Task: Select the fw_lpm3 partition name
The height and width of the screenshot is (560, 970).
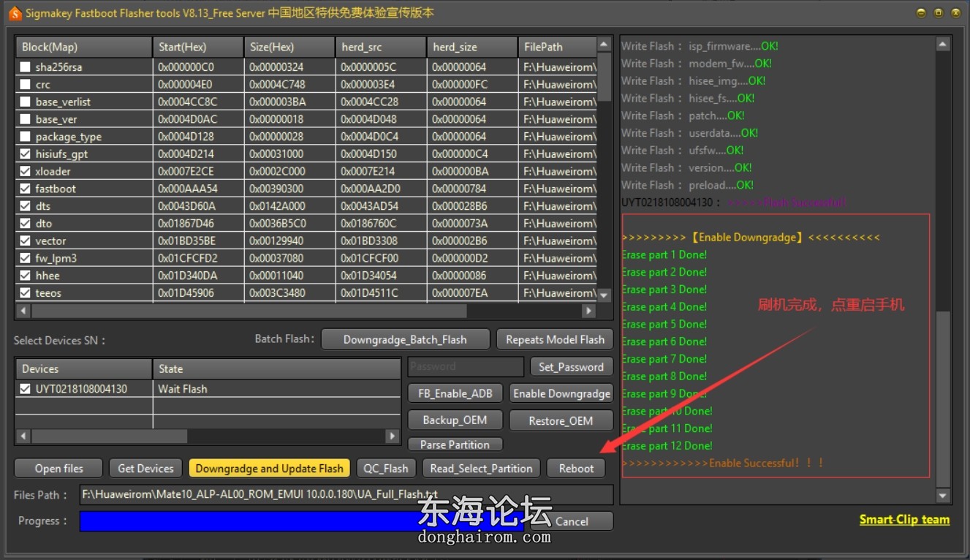Action: click(x=56, y=258)
